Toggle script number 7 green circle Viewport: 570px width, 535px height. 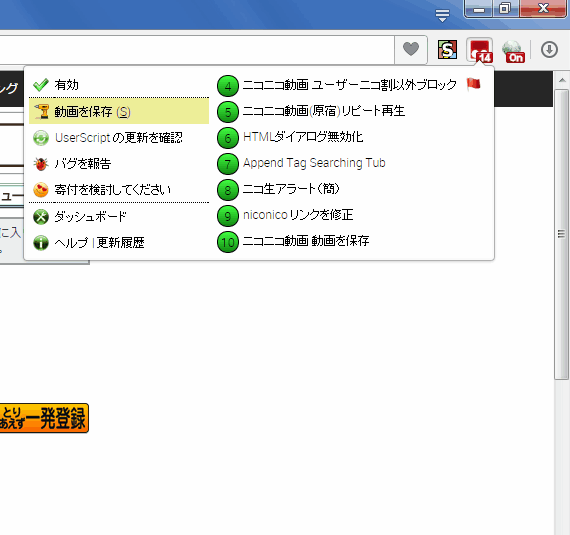click(228, 164)
